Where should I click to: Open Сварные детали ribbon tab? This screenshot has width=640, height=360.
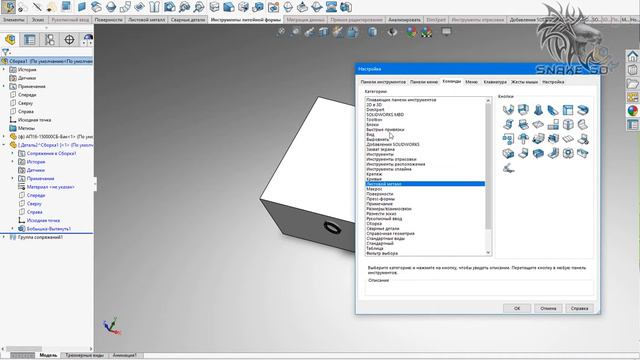coord(188,20)
